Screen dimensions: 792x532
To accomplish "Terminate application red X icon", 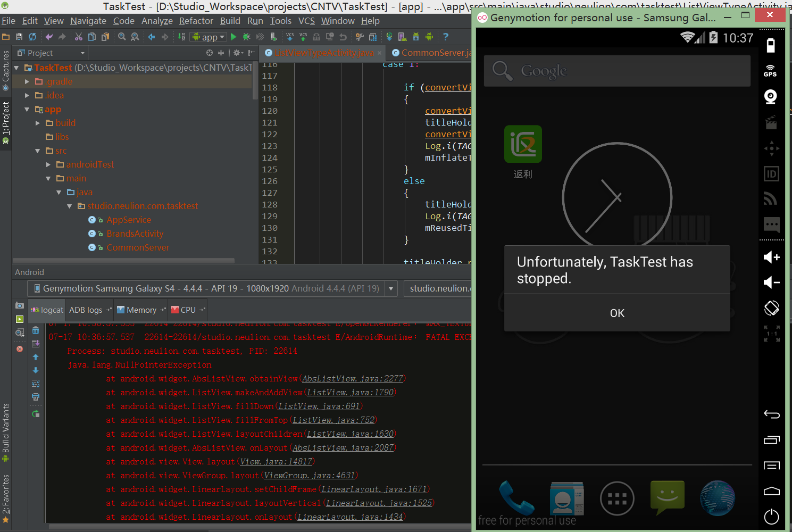I will [x=20, y=349].
